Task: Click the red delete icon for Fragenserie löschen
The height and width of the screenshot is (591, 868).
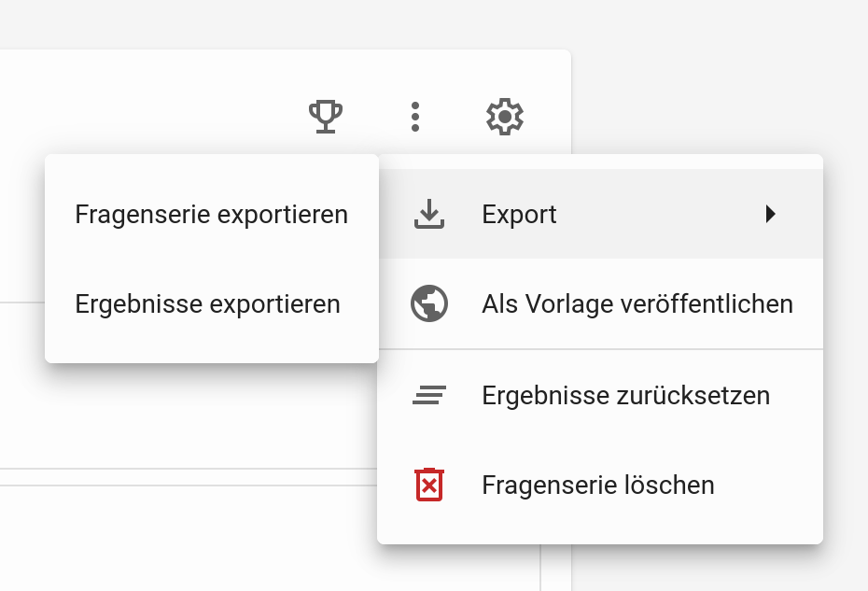Action: point(428,485)
